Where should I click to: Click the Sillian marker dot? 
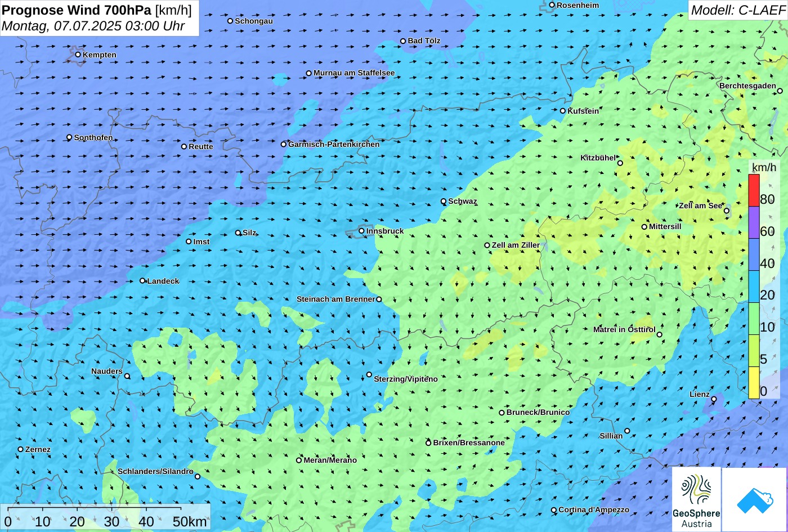coord(627,431)
